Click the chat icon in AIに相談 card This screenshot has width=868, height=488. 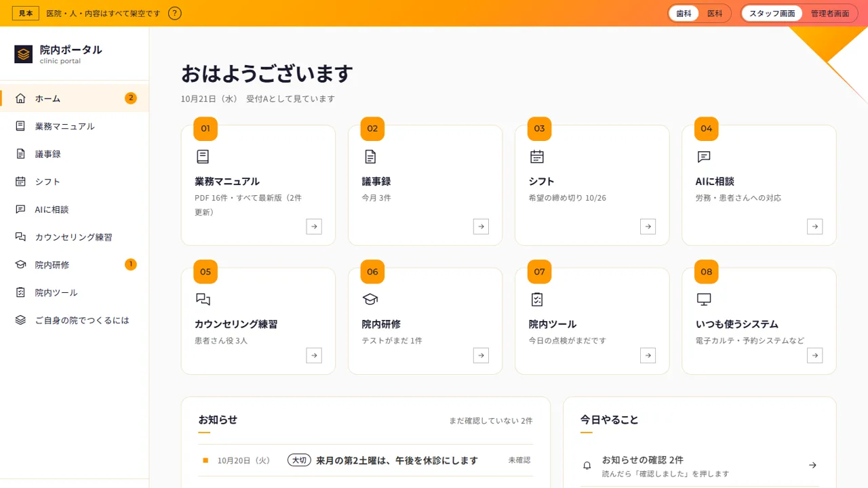pyautogui.click(x=704, y=157)
